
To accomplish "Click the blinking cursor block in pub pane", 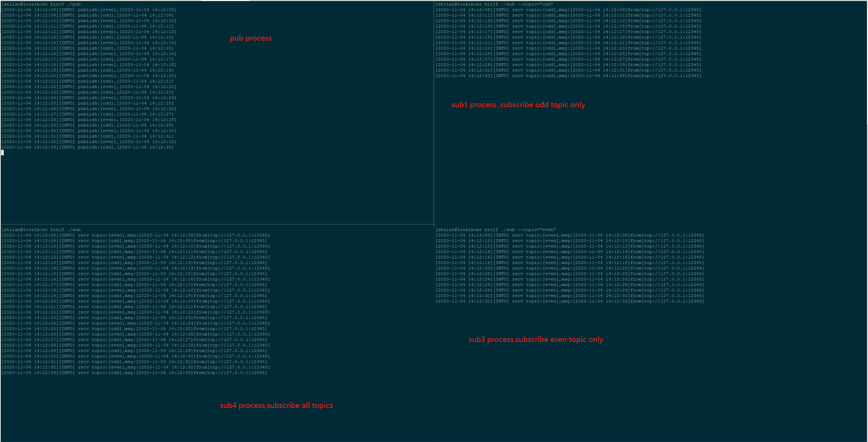I will click(2, 153).
